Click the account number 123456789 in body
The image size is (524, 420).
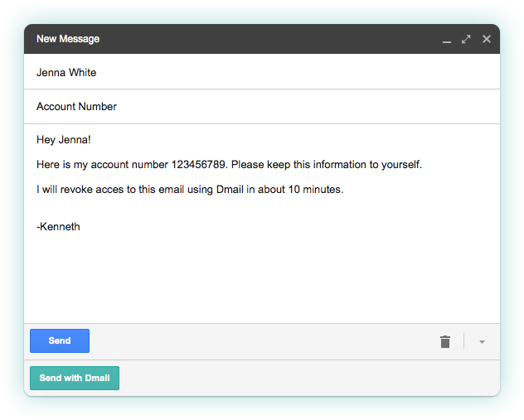197,165
